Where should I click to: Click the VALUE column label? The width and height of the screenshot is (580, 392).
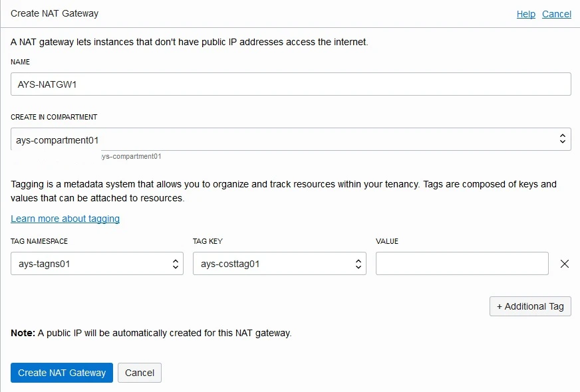tap(387, 241)
